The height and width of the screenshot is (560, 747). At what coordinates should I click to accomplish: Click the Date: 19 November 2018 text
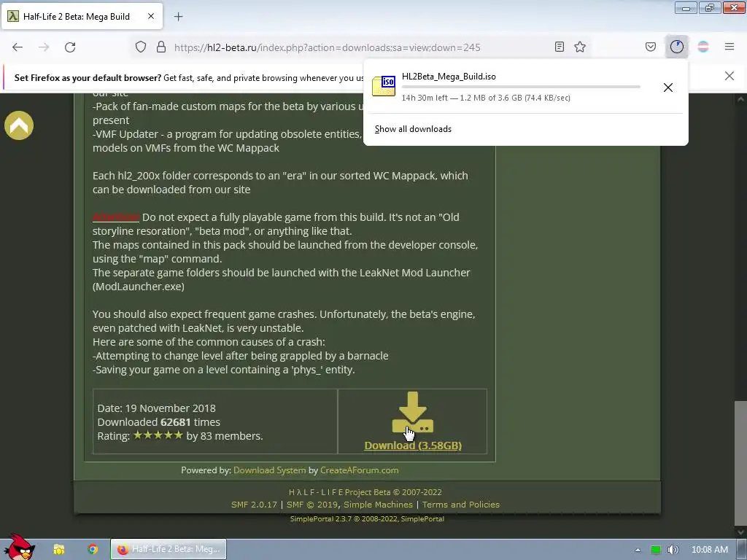click(x=156, y=408)
